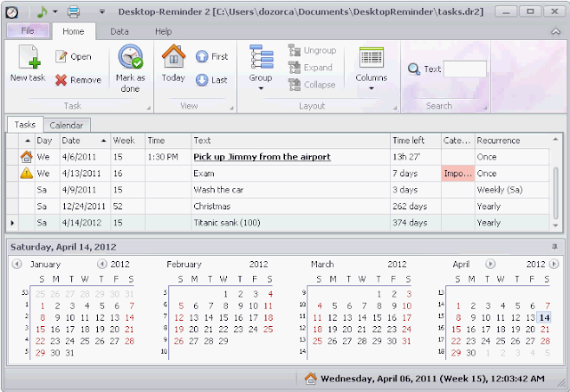Viewport: 570px width, 392px height.
Task: Select the Calendar tab
Action: pos(67,126)
